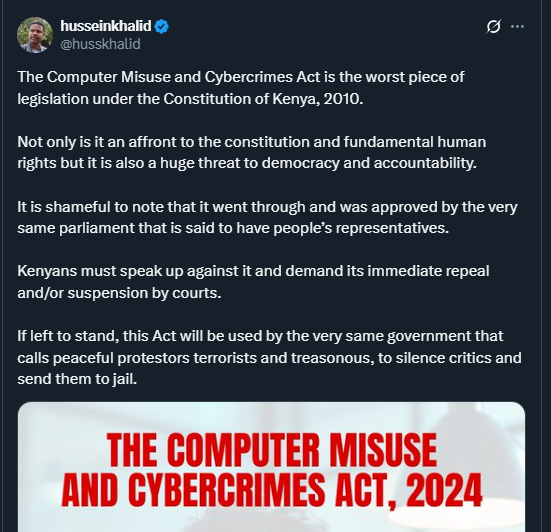Screen dimensions: 551x532
Task: Click the paragraph starting 'If left to stand'
Action: (x=270, y=357)
